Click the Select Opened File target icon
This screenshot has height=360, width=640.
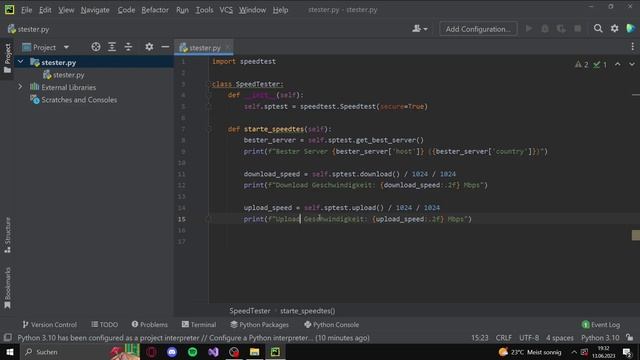click(96, 47)
